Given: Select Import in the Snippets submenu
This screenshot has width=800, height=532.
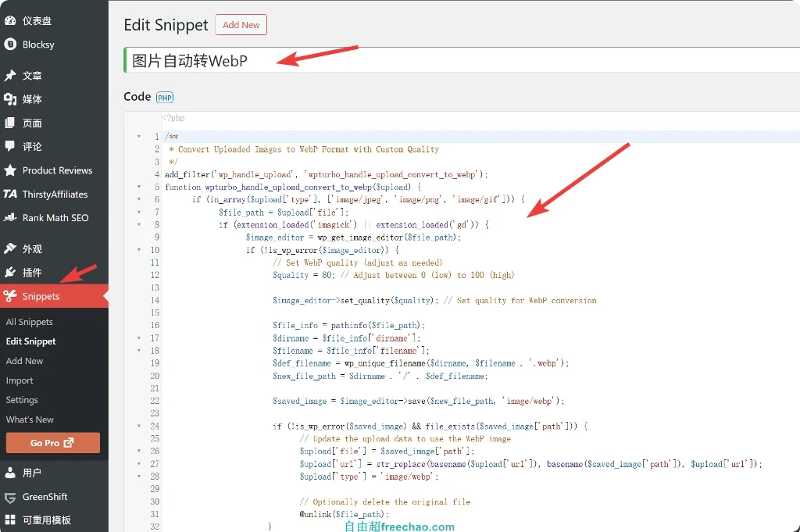Looking at the screenshot, I should pyautogui.click(x=20, y=380).
